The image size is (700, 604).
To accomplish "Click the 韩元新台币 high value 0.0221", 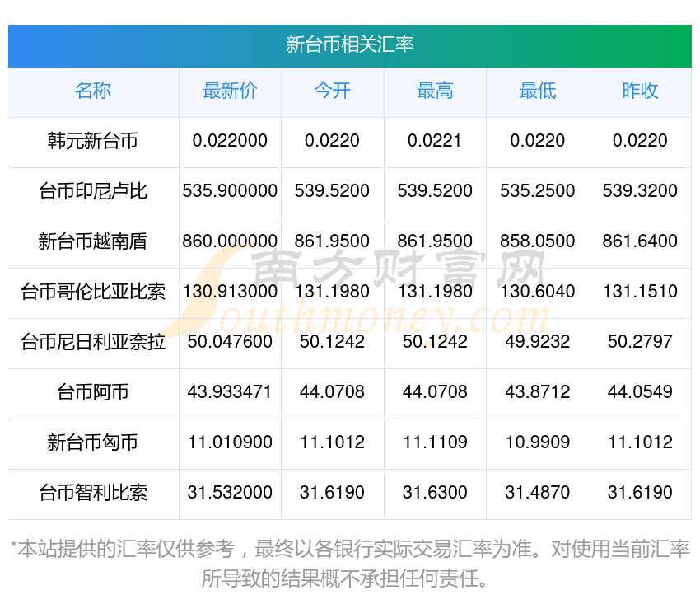I will click(x=434, y=141).
